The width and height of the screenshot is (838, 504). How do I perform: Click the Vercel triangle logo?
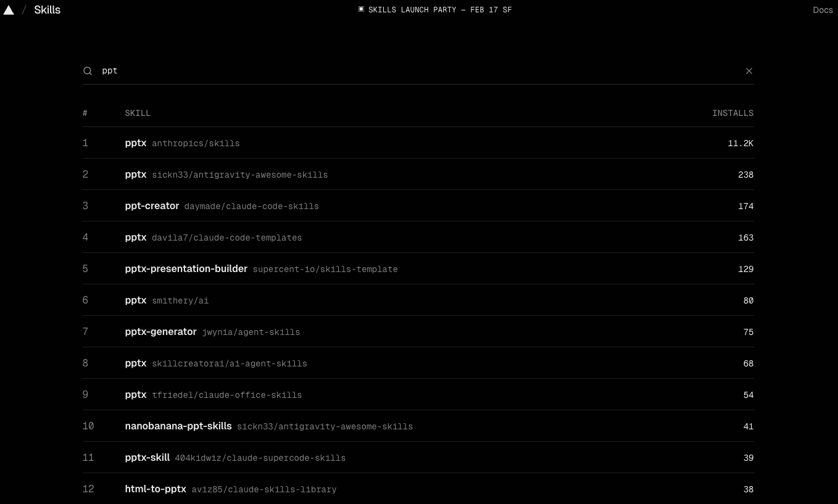click(x=9, y=10)
